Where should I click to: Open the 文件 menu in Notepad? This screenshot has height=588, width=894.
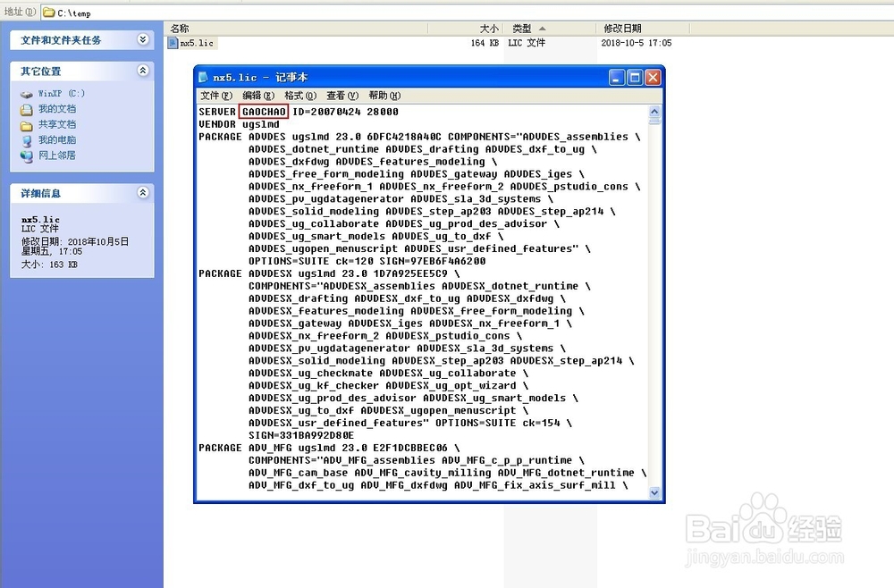(x=216, y=96)
